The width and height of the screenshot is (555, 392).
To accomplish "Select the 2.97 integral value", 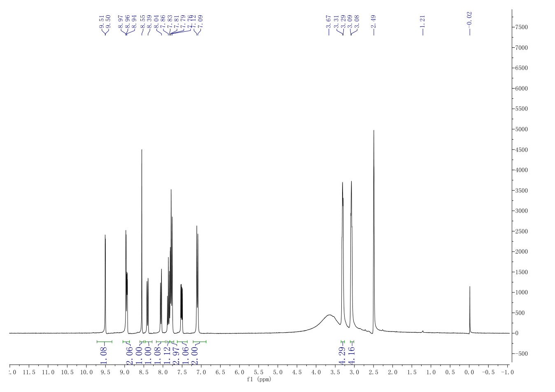I will tap(176, 356).
